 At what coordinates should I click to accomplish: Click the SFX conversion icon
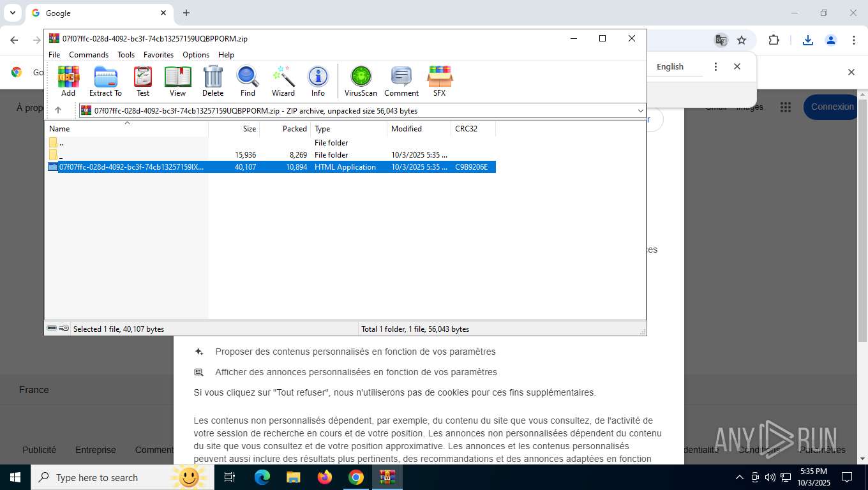[x=439, y=81]
